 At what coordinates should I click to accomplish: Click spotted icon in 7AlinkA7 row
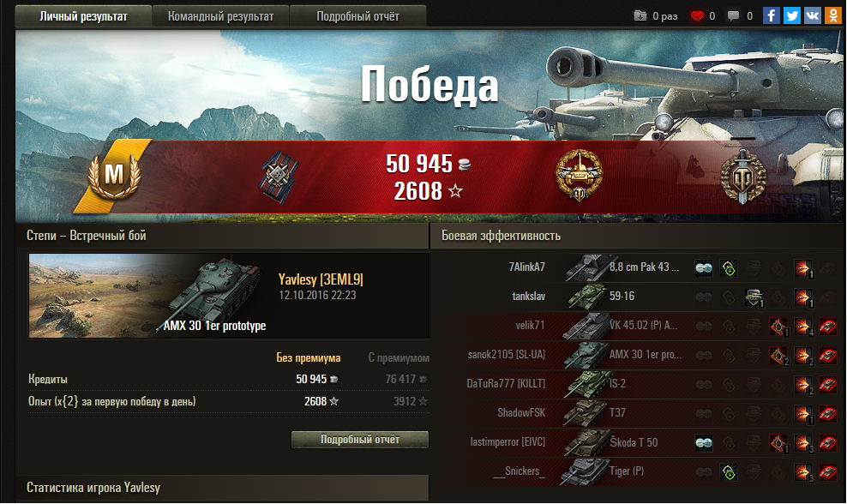tap(703, 268)
